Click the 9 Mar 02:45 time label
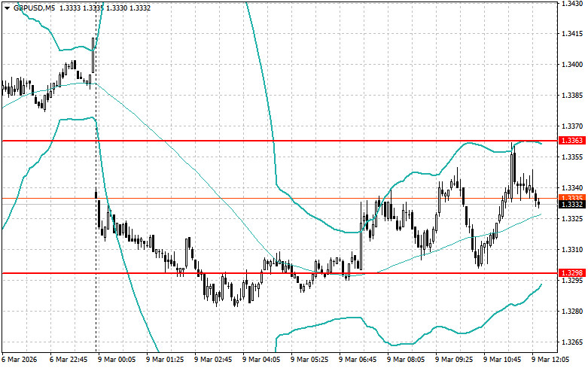 (213, 360)
